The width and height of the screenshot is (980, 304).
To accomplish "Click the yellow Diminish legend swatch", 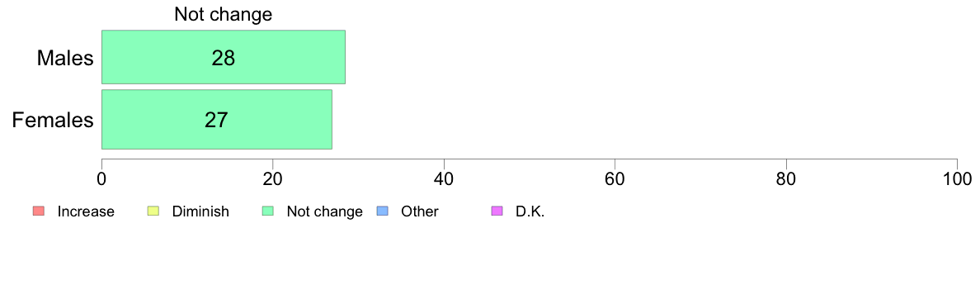I will click(x=153, y=211).
